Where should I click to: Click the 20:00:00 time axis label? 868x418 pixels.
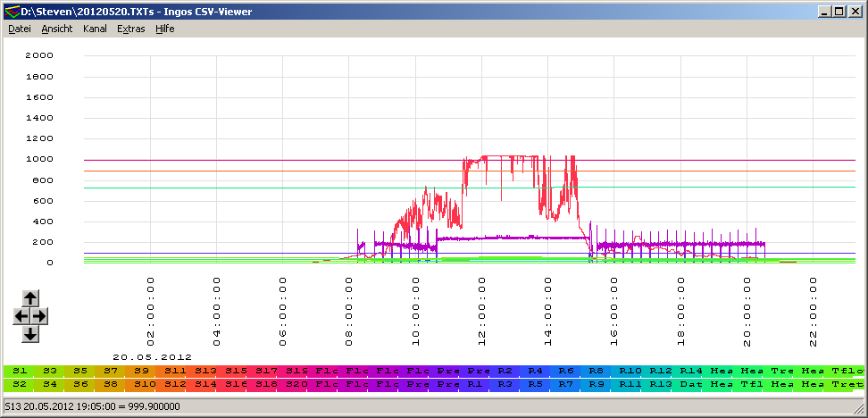point(747,312)
